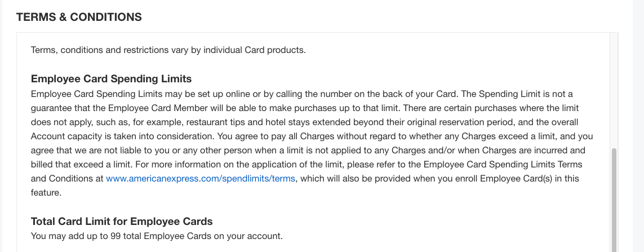Click the word 'feature.' ending the paragraph
The height and width of the screenshot is (252, 644).
46,193
